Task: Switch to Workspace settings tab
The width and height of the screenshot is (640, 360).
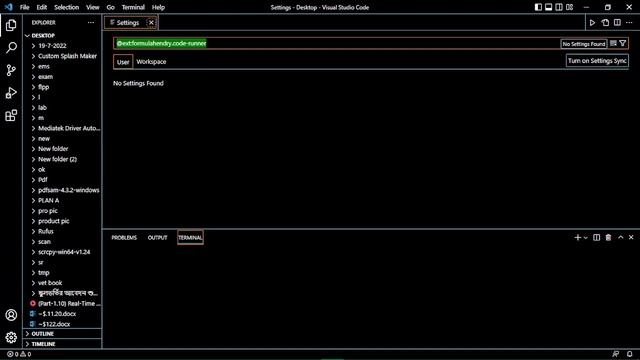Action: coord(151,62)
